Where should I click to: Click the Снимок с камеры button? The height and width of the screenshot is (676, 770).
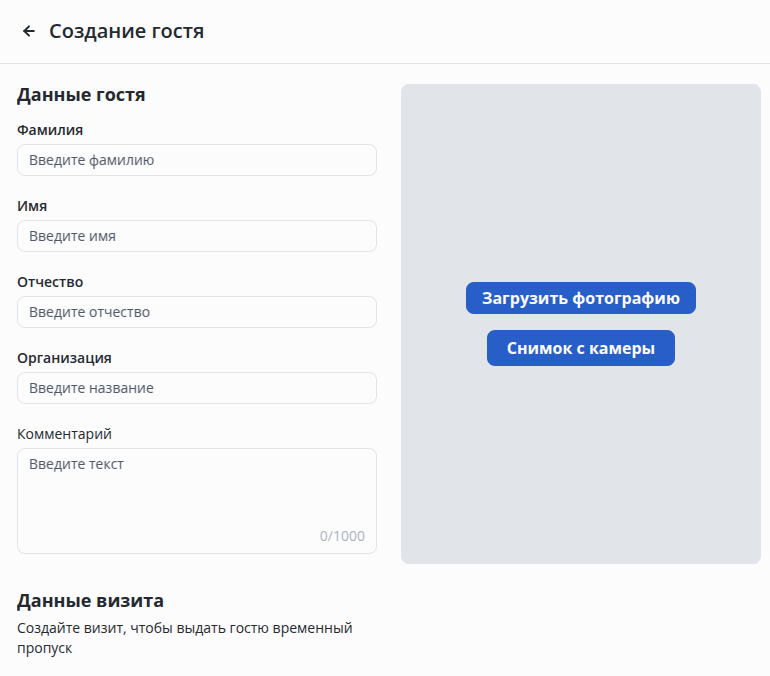pyautogui.click(x=580, y=348)
